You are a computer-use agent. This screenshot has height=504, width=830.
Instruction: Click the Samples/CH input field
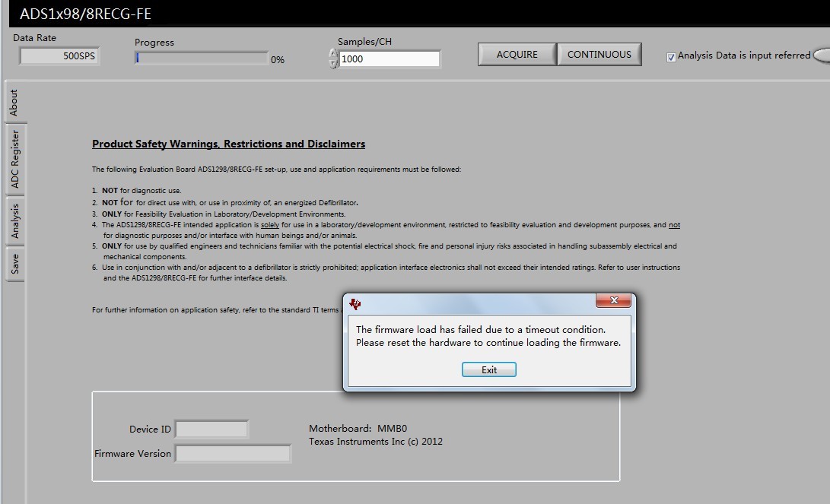(x=389, y=59)
